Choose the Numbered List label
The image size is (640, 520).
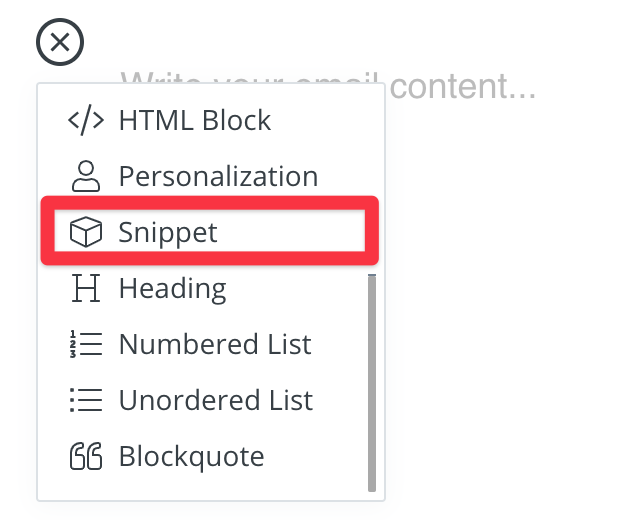point(215,345)
